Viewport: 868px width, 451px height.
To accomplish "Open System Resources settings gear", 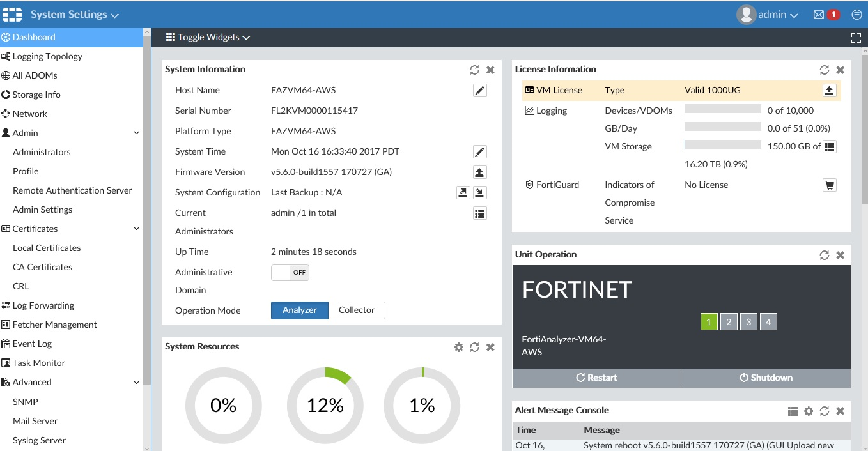I will coord(458,347).
